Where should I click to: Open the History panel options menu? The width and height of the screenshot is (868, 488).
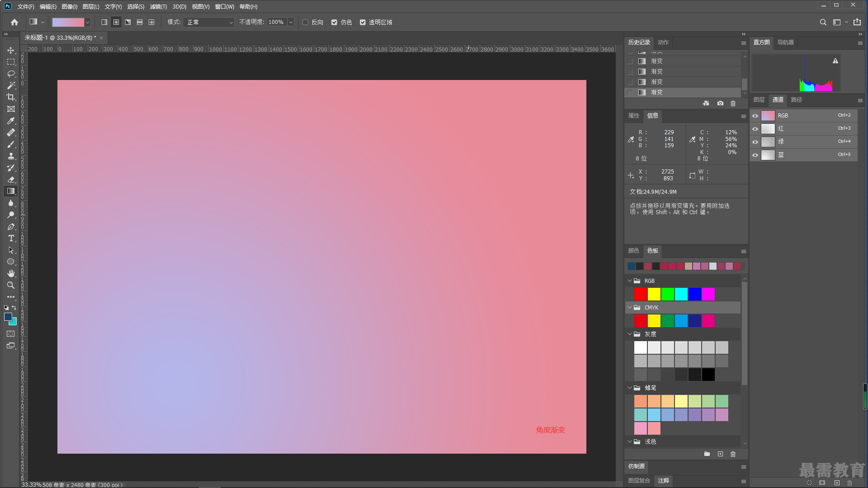click(744, 43)
